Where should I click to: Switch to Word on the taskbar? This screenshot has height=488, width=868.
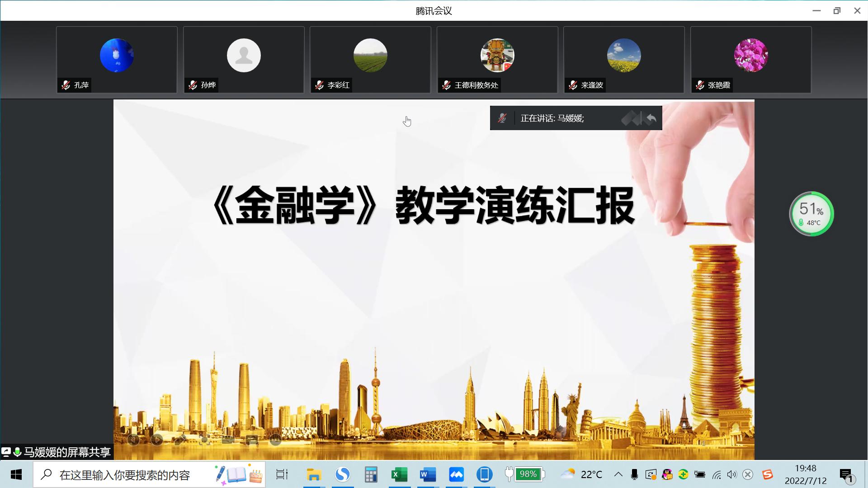(x=428, y=474)
